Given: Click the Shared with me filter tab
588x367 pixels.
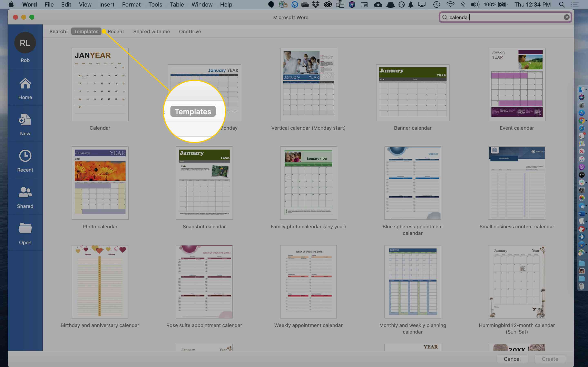Looking at the screenshot, I should coord(151,31).
